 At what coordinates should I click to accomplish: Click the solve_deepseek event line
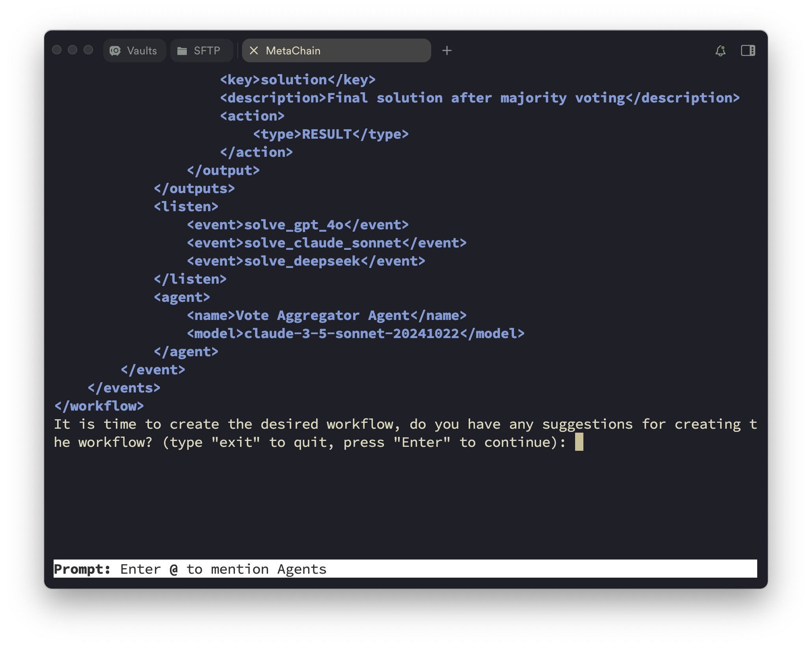tap(306, 261)
